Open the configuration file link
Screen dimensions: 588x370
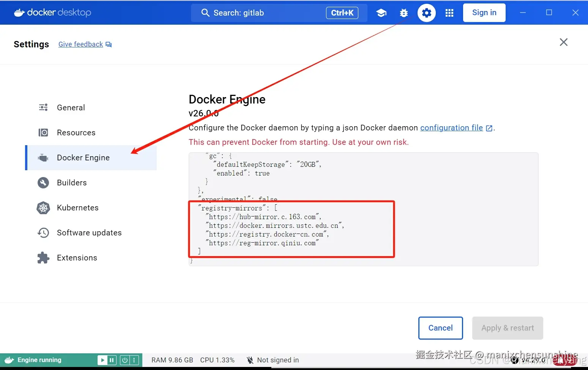tap(451, 128)
